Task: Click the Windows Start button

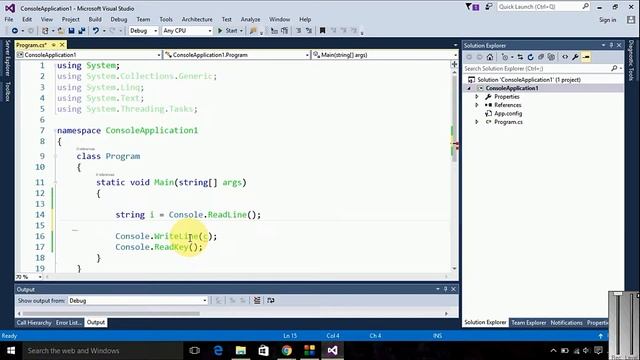Action: point(11,351)
